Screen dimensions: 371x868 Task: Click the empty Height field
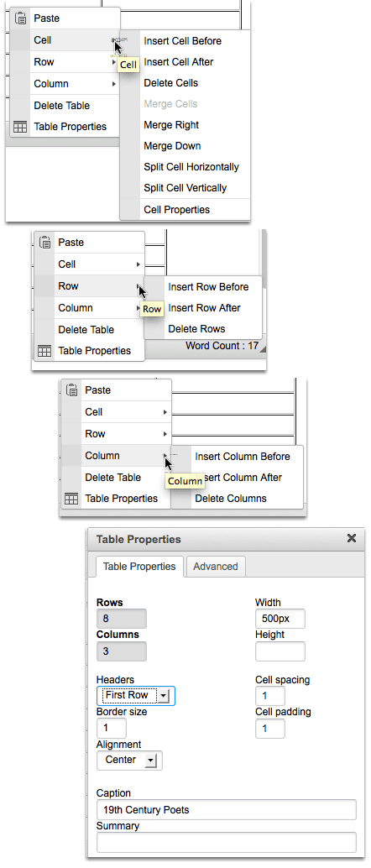(280, 651)
